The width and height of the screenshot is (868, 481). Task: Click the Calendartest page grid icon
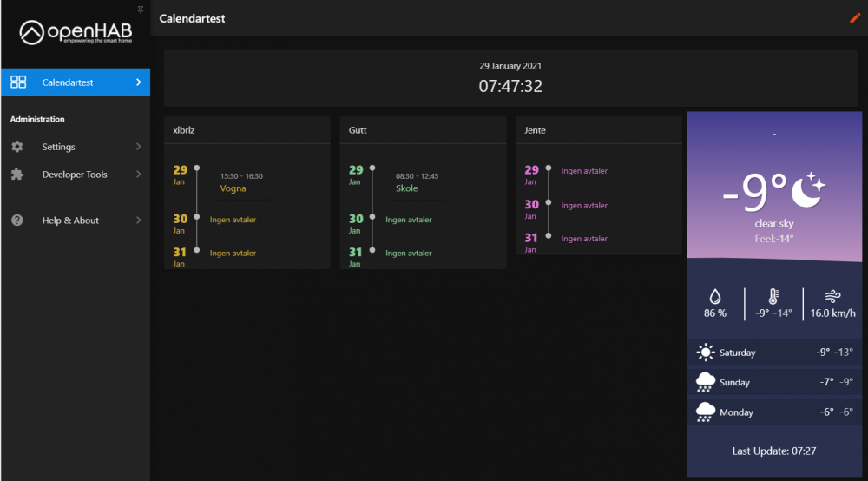tap(18, 82)
